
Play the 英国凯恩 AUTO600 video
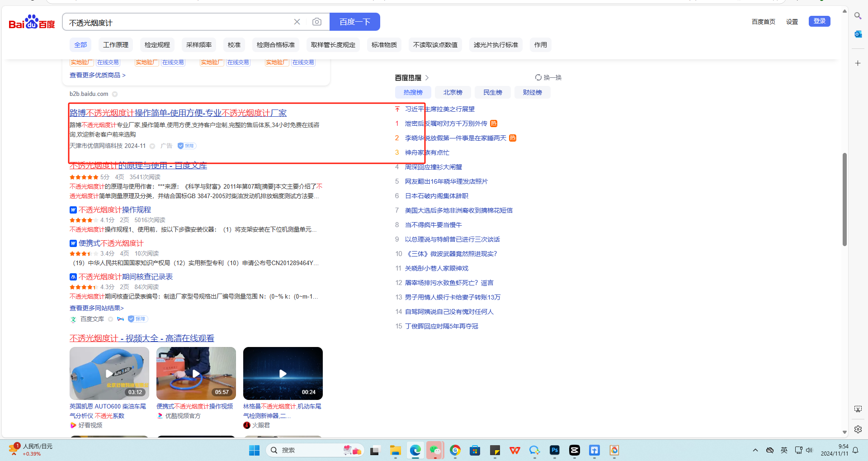tap(109, 373)
